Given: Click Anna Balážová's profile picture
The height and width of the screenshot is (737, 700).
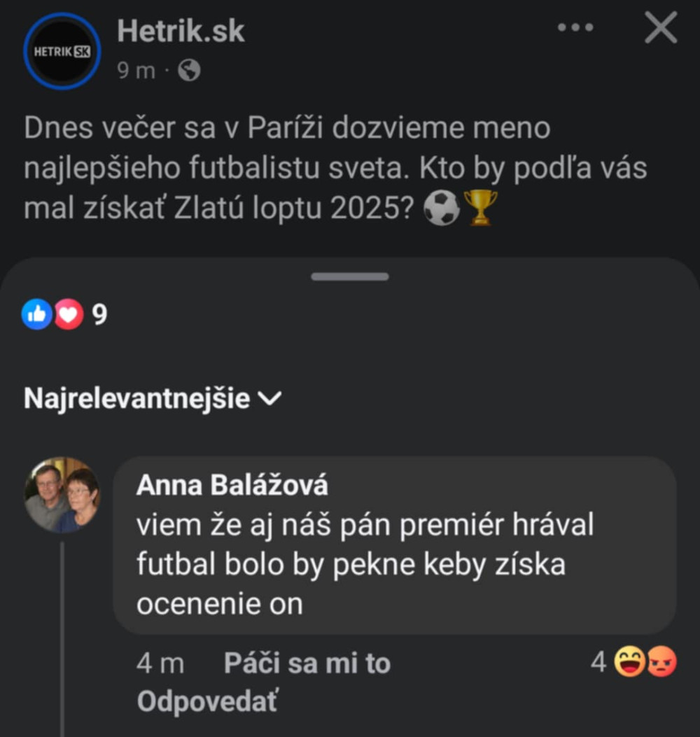Looking at the screenshot, I should (62, 495).
